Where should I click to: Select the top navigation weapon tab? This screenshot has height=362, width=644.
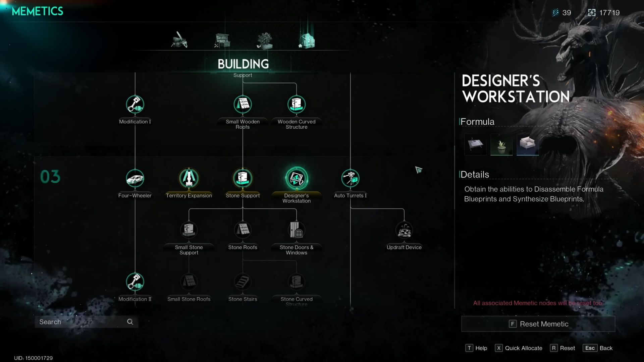pyautogui.click(x=179, y=40)
